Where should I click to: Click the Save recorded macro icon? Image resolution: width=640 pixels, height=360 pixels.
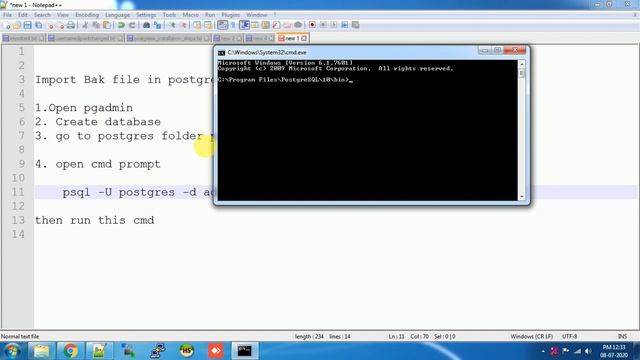(356, 25)
